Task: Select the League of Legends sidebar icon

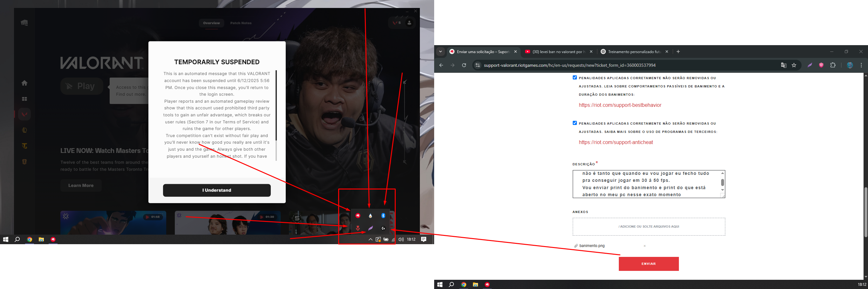Action: pyautogui.click(x=24, y=130)
